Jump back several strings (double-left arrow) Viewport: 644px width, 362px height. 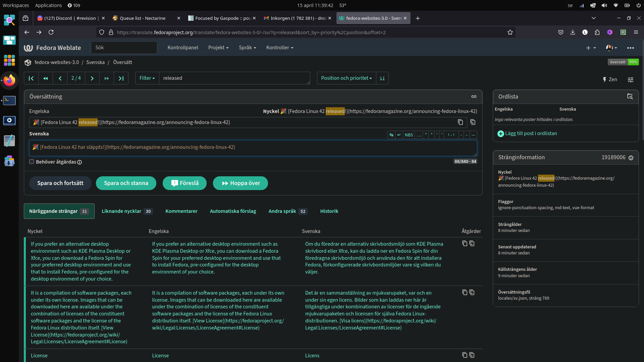tap(46, 78)
